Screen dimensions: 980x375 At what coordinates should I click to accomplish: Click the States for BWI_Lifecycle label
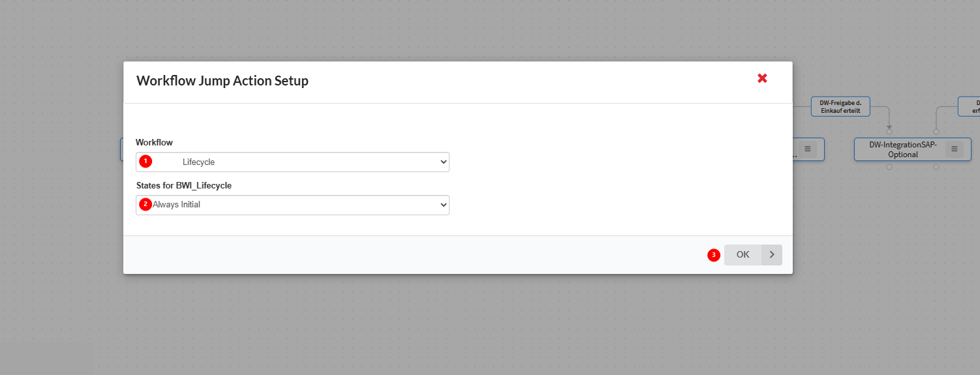(183, 185)
